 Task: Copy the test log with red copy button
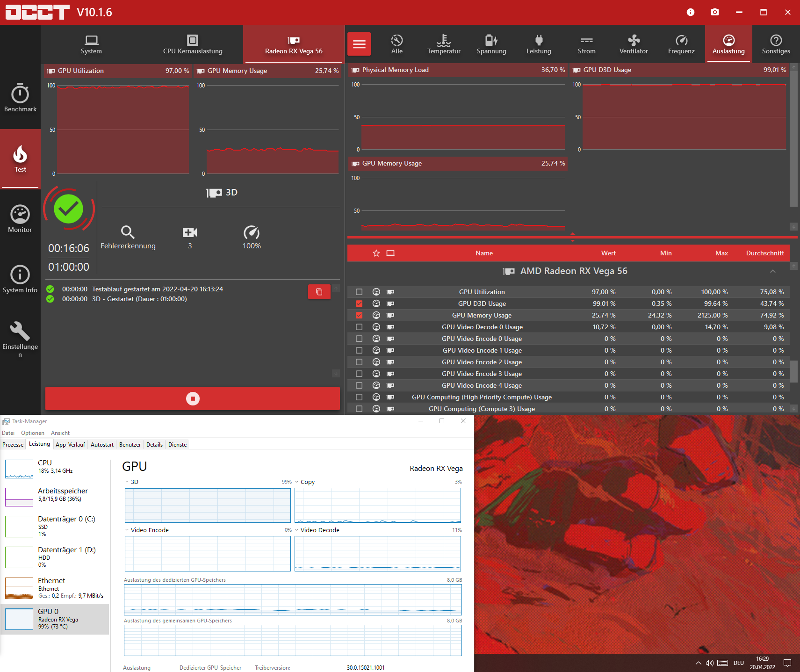click(319, 292)
